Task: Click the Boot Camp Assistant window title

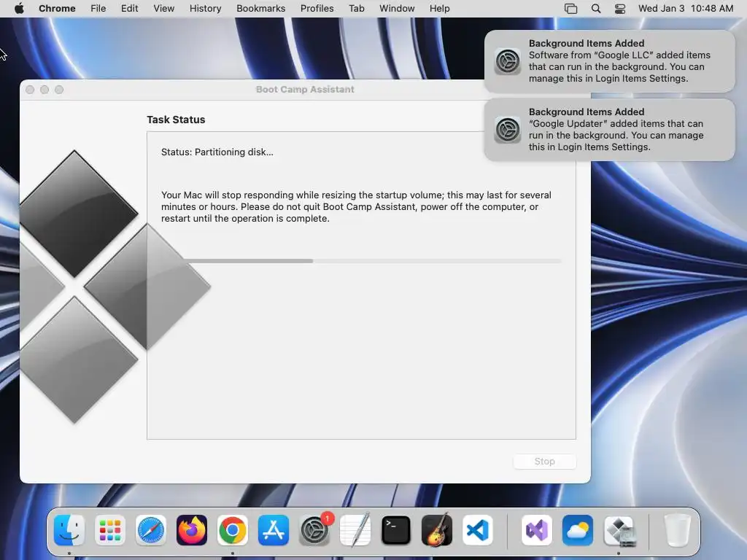Action: 305,90
